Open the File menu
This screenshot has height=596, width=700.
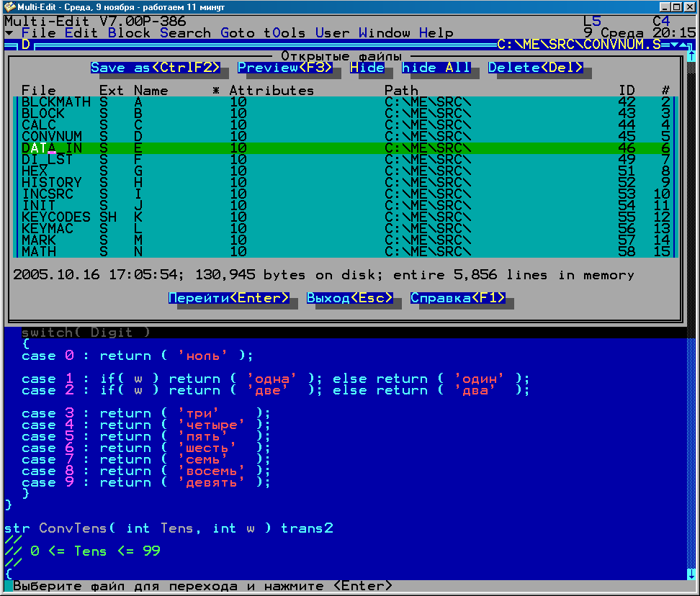(x=39, y=33)
